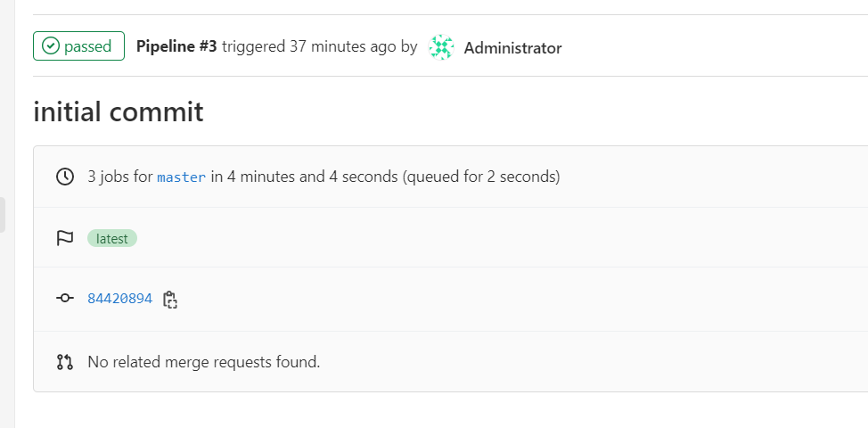Open the Administrator avatar image
Image resolution: width=868 pixels, height=428 pixels.
pos(441,47)
